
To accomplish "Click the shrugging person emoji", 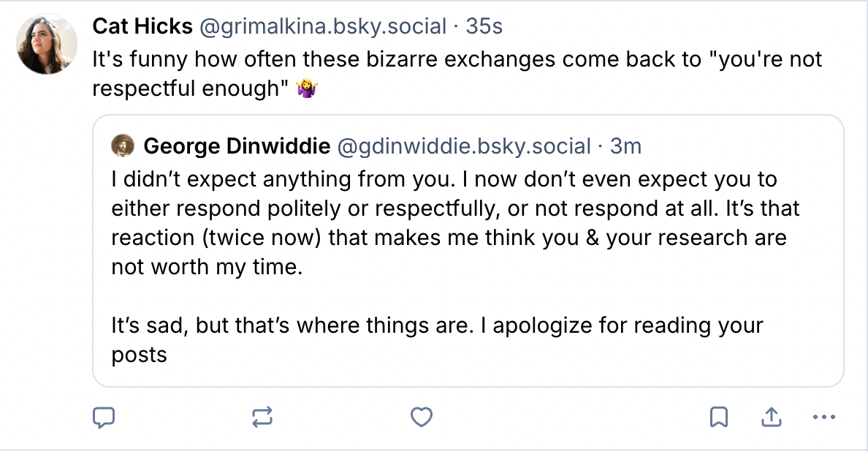I will click(x=306, y=90).
